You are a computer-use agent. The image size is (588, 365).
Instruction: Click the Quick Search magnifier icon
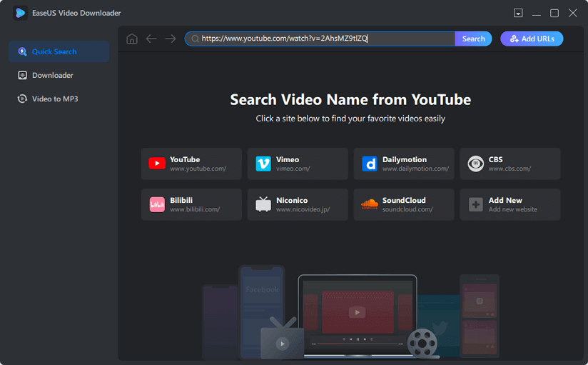pyautogui.click(x=23, y=51)
